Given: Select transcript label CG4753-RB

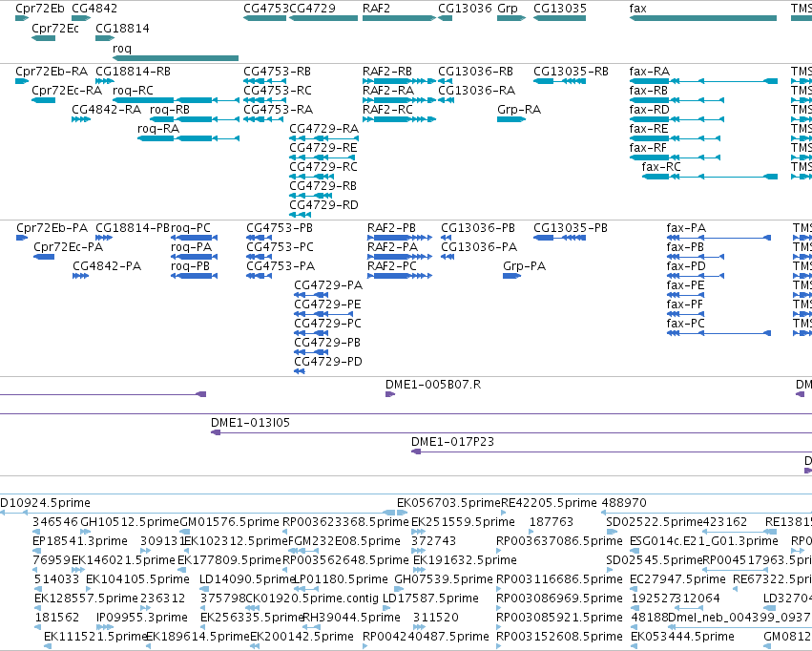Looking at the screenshot, I should pyautogui.click(x=277, y=71).
